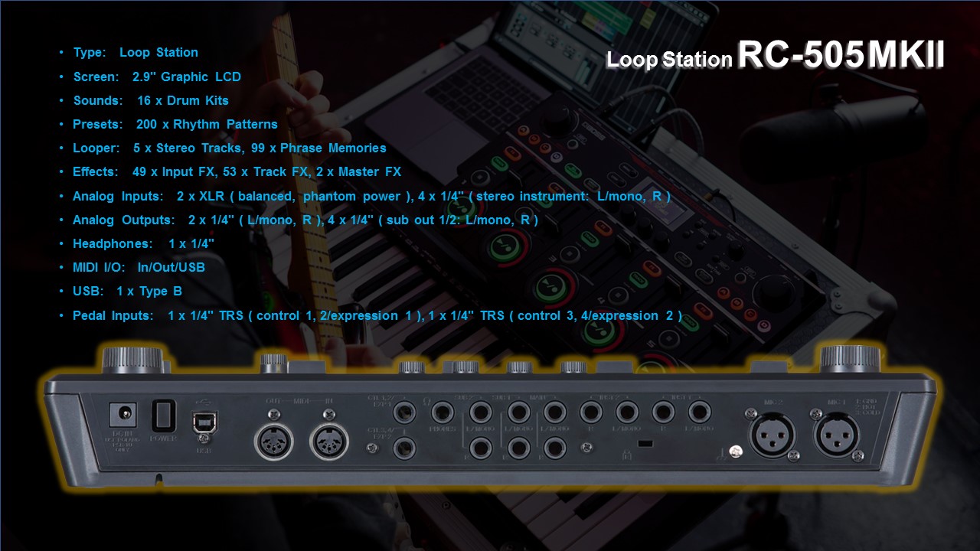This screenshot has height=551, width=980.
Task: Click the SUB 2 R output jack
Action: (481, 448)
